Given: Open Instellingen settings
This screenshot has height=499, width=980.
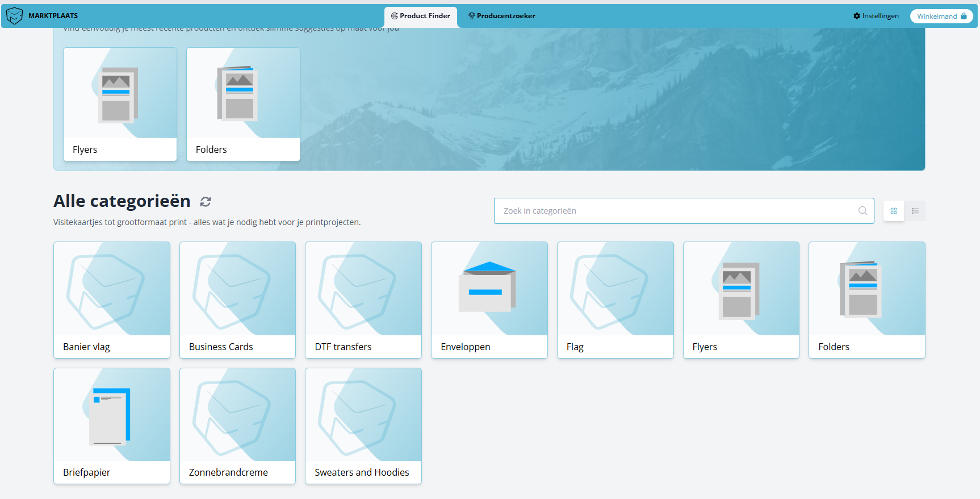Looking at the screenshot, I should coord(876,16).
